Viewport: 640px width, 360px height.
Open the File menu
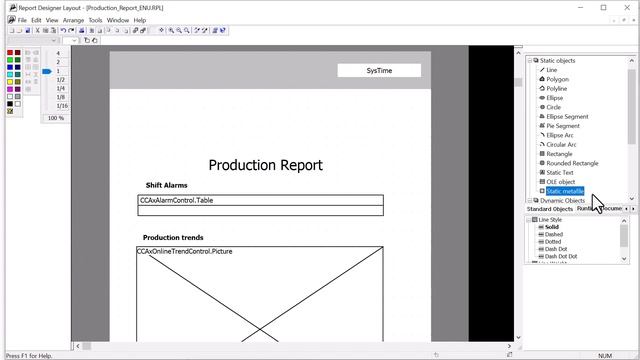click(22, 20)
